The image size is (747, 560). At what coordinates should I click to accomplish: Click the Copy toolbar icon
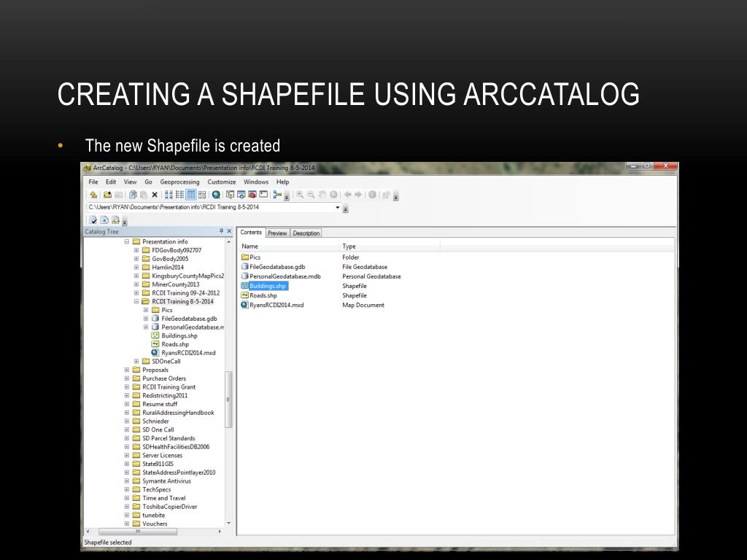[x=133, y=194]
